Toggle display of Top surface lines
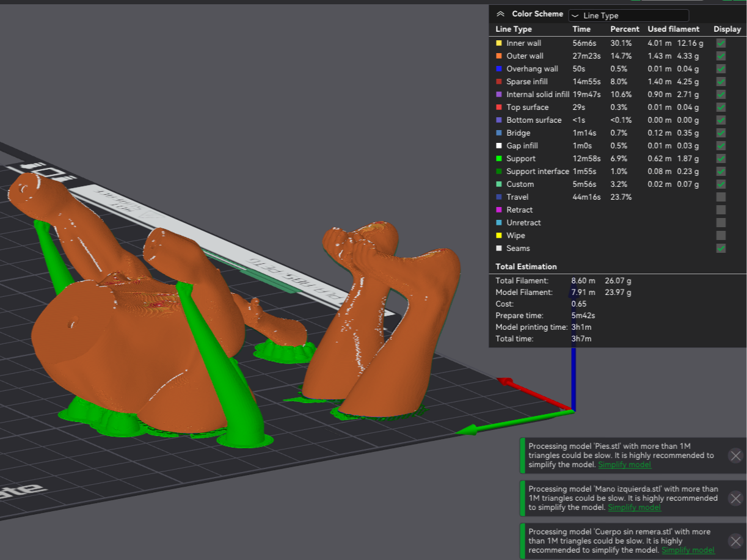The width and height of the screenshot is (747, 560). pos(721,107)
